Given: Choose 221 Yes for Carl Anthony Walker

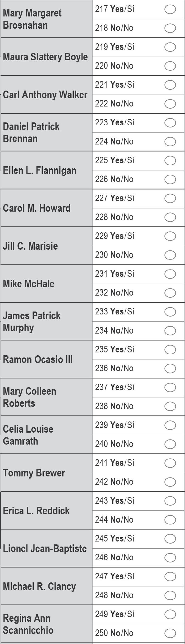Looking at the screenshot, I should [x=170, y=85].
